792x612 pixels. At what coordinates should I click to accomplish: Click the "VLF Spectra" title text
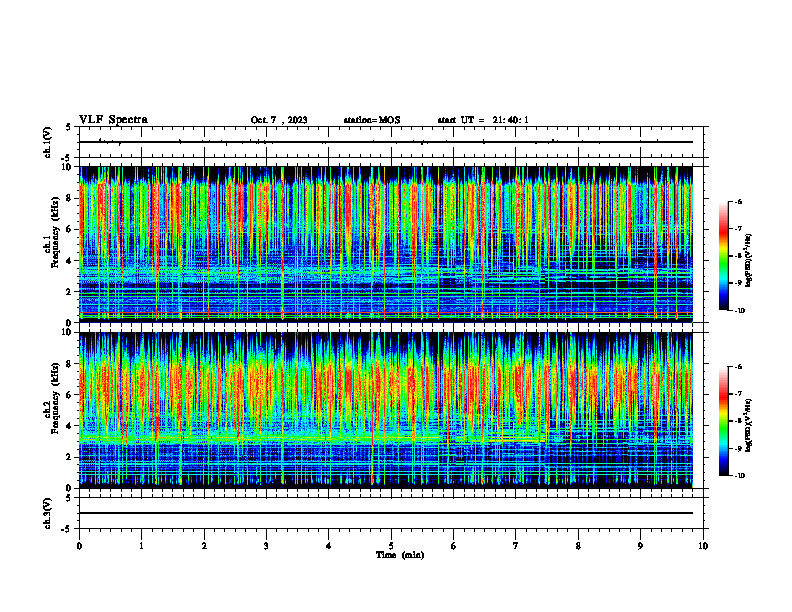point(113,120)
